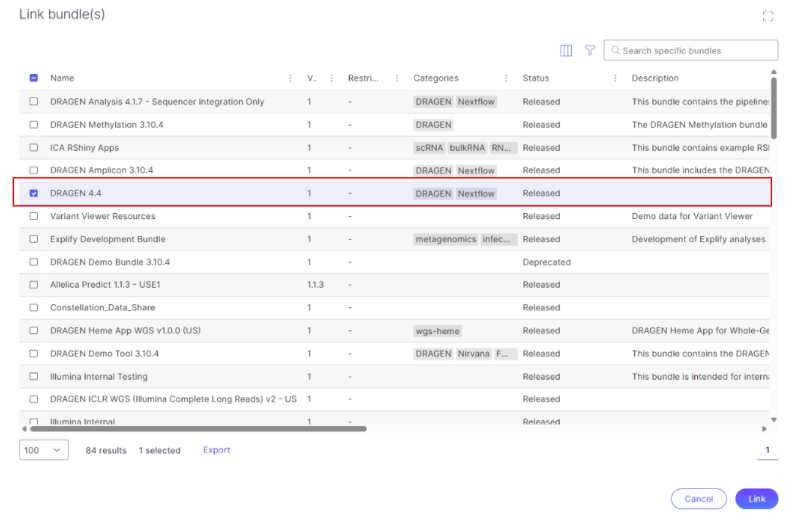Open Name column options menu

[290, 79]
